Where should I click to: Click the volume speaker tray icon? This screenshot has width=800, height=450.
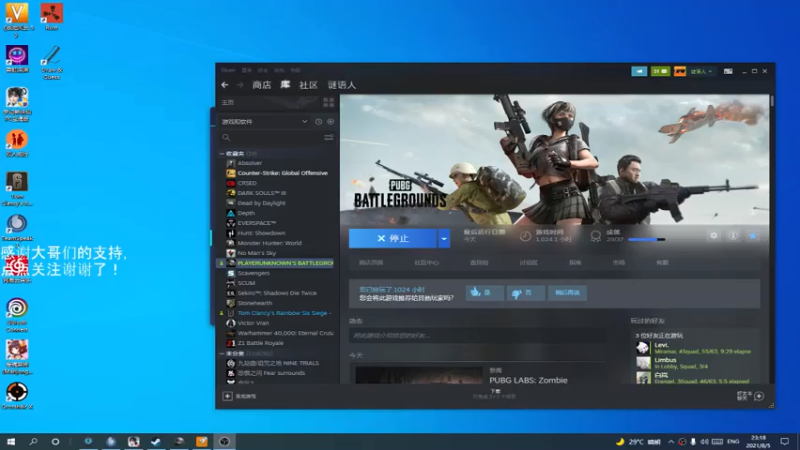pyautogui.click(x=704, y=441)
